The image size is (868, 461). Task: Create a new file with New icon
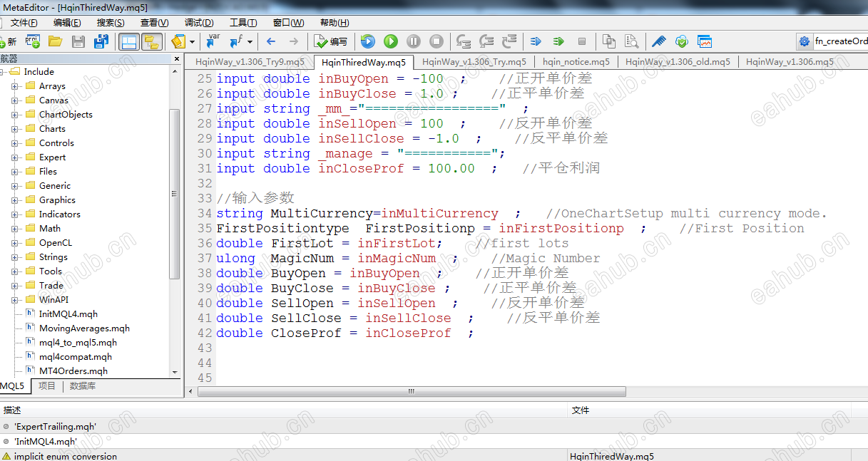(x=8, y=41)
